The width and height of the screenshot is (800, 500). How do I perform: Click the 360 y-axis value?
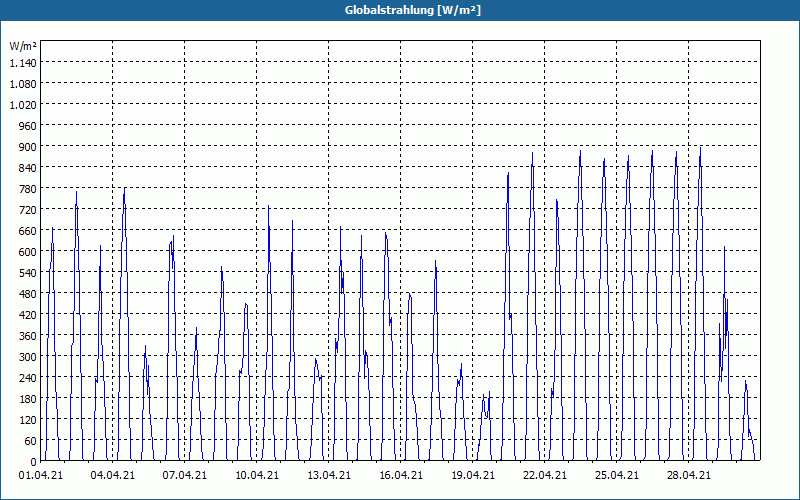point(28,336)
